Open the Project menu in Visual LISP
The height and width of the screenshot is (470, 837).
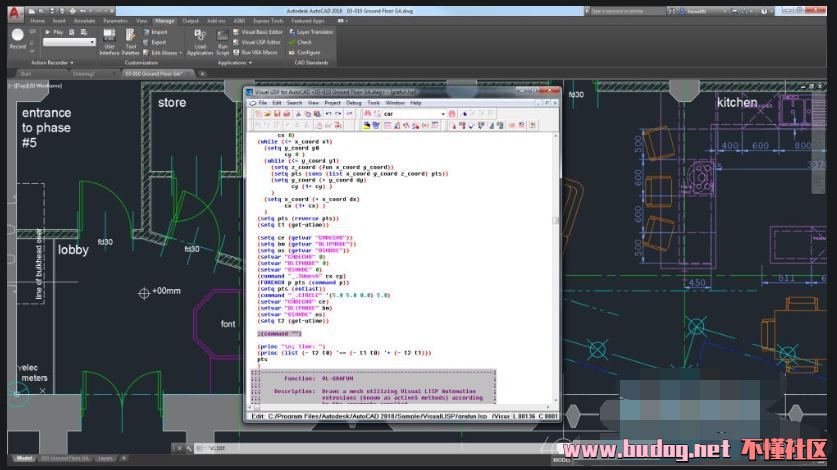tap(332, 102)
